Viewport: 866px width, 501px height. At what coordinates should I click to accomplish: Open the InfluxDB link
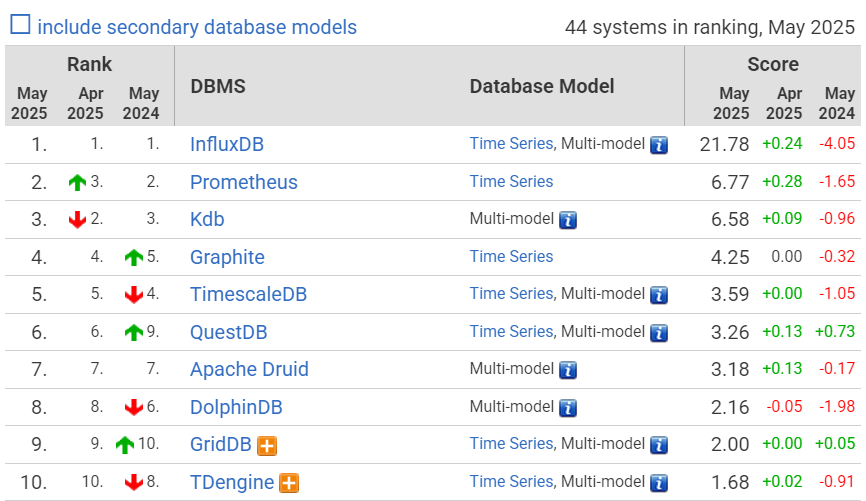227,144
